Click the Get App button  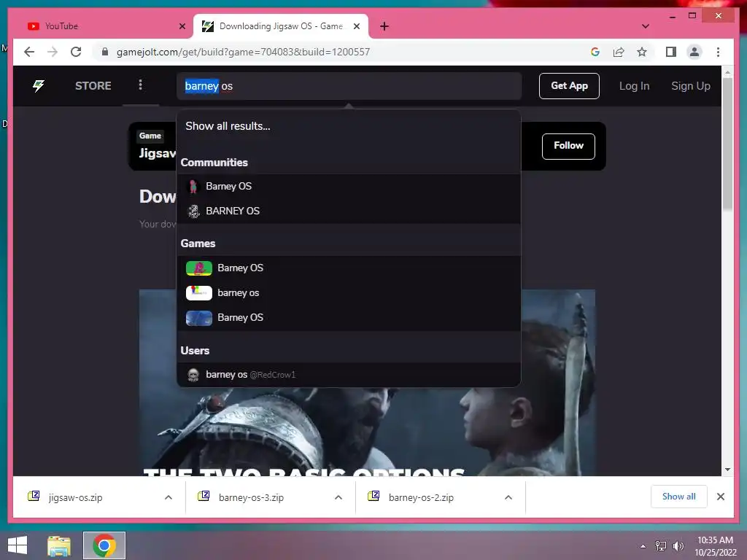(569, 86)
